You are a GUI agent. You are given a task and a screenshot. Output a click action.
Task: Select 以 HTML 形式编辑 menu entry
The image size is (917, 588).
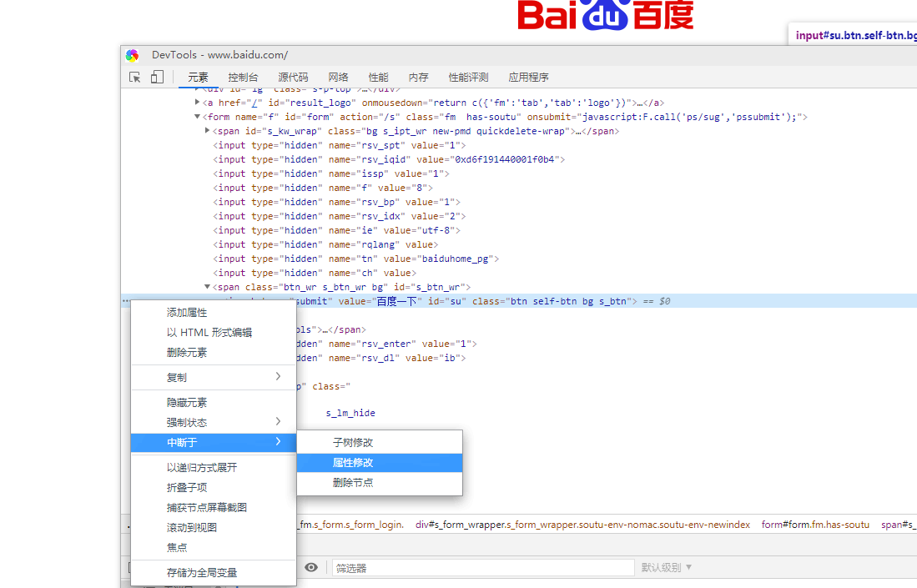pyautogui.click(x=214, y=333)
